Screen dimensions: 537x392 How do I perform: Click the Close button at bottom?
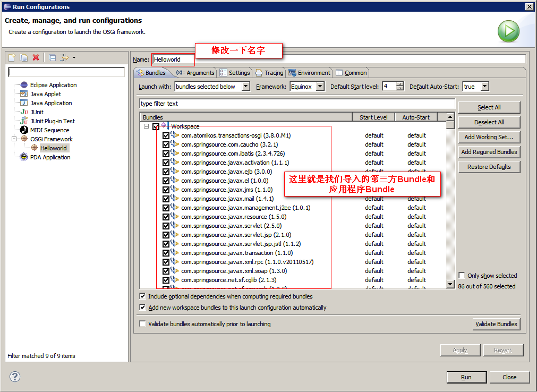click(509, 377)
